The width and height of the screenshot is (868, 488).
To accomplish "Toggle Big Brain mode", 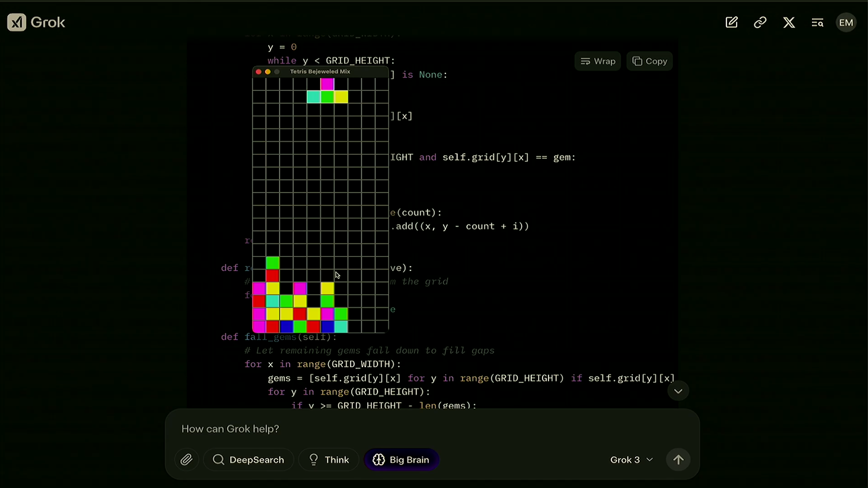I will [x=401, y=460].
